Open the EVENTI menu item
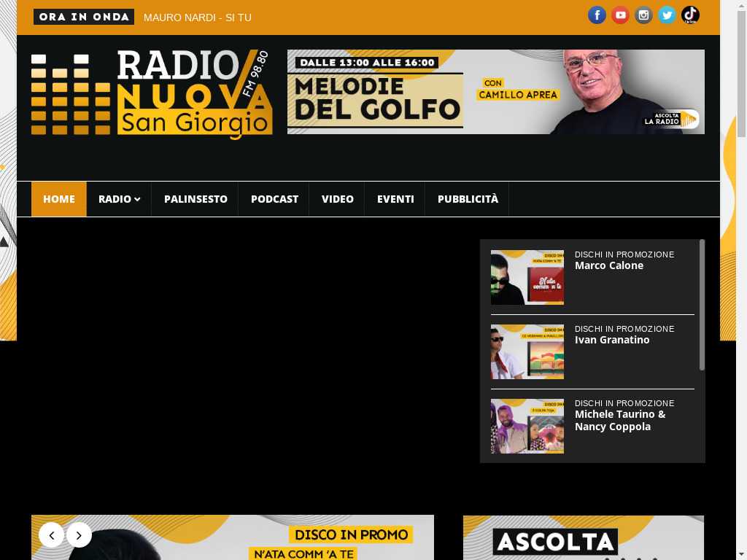The height and width of the screenshot is (560, 747). (395, 199)
